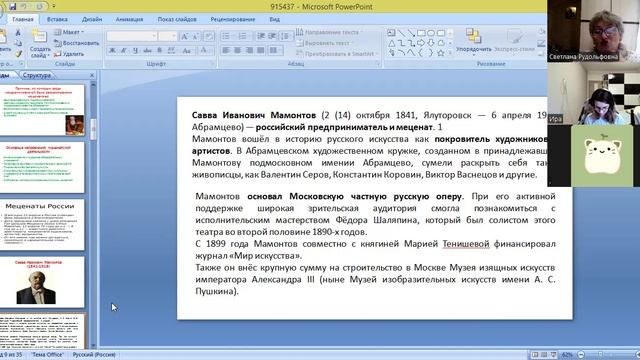
Task: Select the five-point star shape
Action: 441,53
